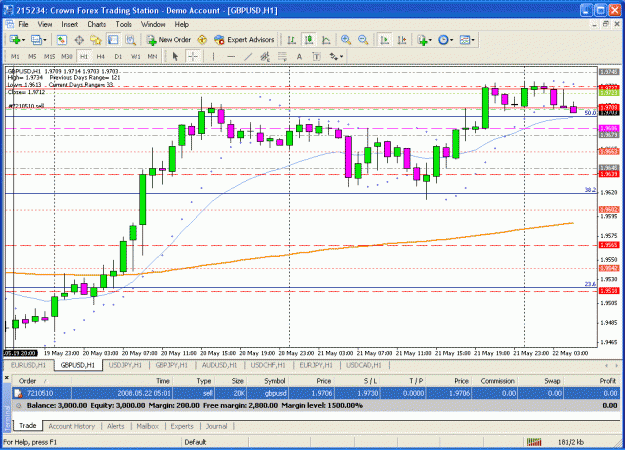Open the Strategy Tester magnifier icon
Viewport: 625px width, 450px height.
[130, 40]
